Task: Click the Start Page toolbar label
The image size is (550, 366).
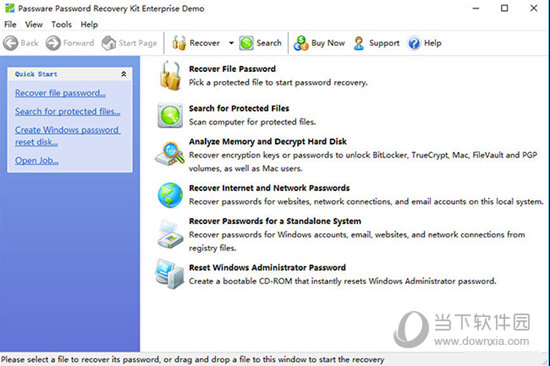Action: [138, 43]
